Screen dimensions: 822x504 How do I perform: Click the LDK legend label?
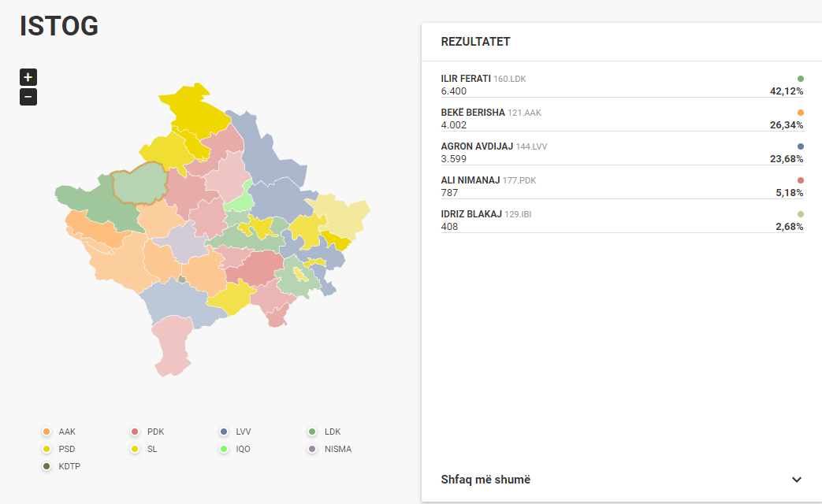[333, 432]
